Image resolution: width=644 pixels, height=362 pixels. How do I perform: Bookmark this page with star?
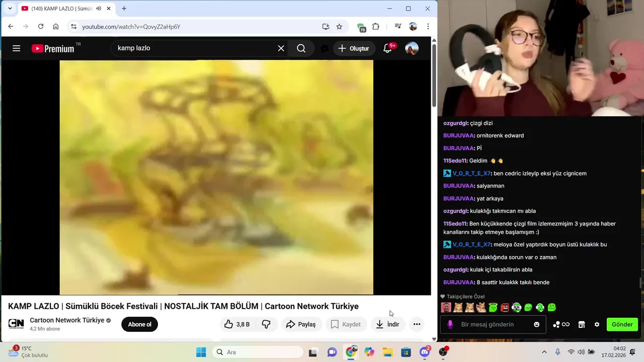point(339,27)
